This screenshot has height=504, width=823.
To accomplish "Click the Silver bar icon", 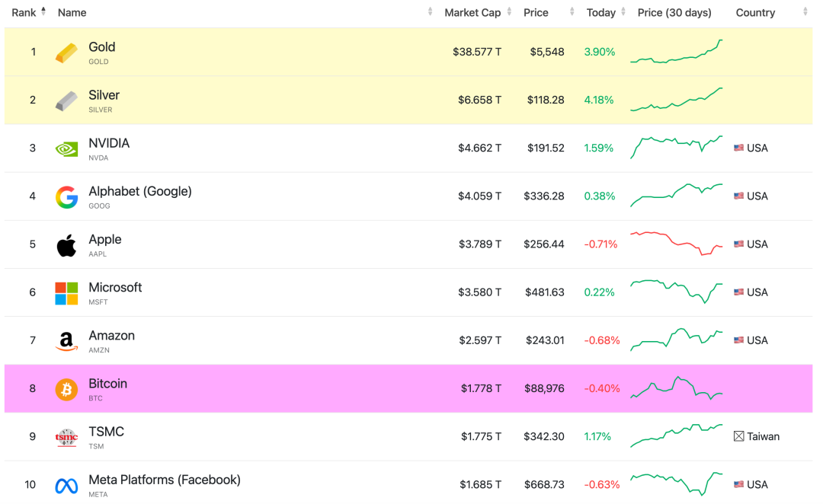I will coord(66,100).
